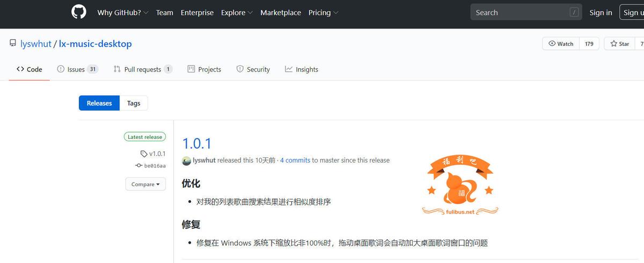Focus the GitHub Search field
Image resolution: width=644 pixels, height=263 pixels.
(x=526, y=12)
